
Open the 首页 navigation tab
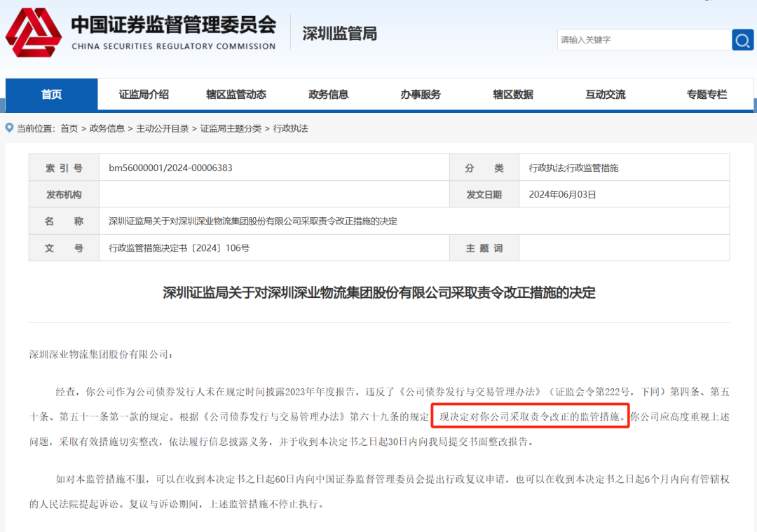point(52,94)
